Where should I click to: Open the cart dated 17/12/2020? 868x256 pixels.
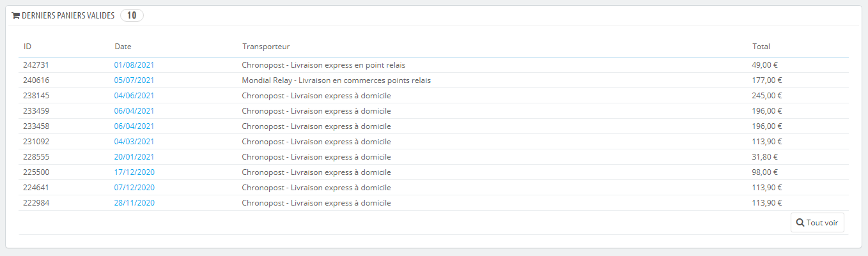[x=134, y=172]
